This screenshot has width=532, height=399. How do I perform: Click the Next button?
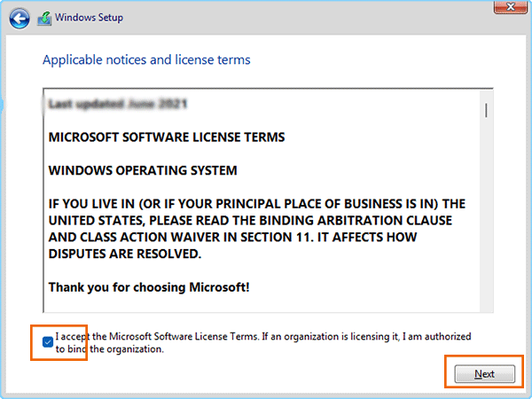(x=484, y=374)
